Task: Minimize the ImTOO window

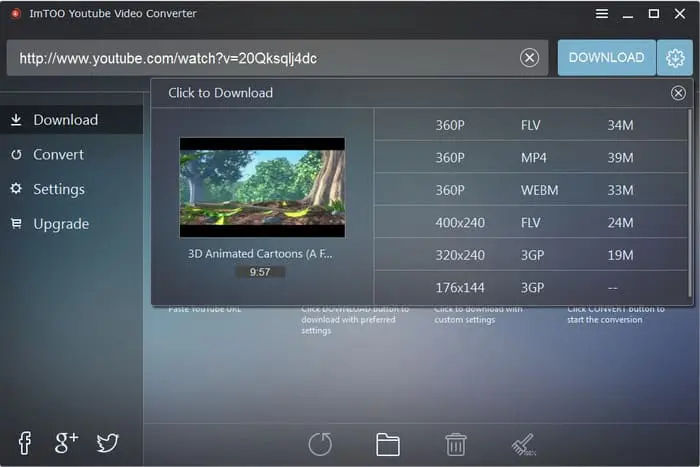Action: click(628, 17)
